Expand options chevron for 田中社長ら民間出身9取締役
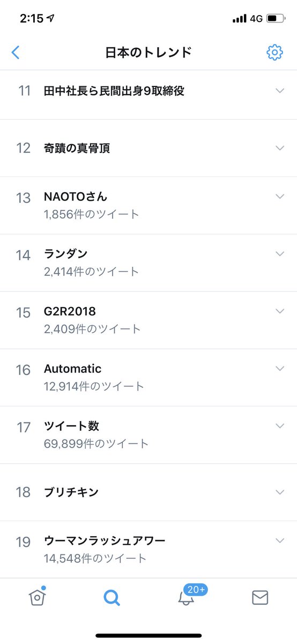 (x=279, y=91)
